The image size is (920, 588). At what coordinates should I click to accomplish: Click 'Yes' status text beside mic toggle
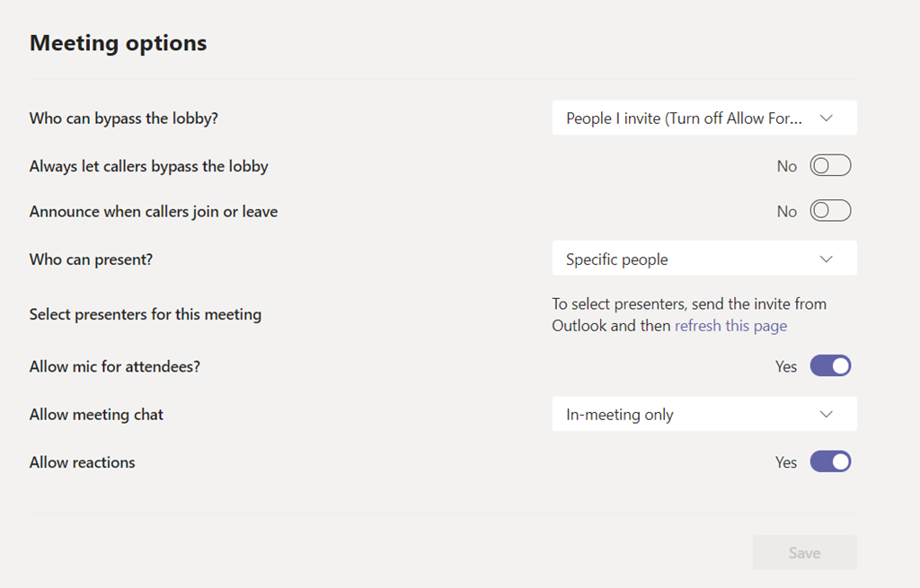click(x=786, y=366)
